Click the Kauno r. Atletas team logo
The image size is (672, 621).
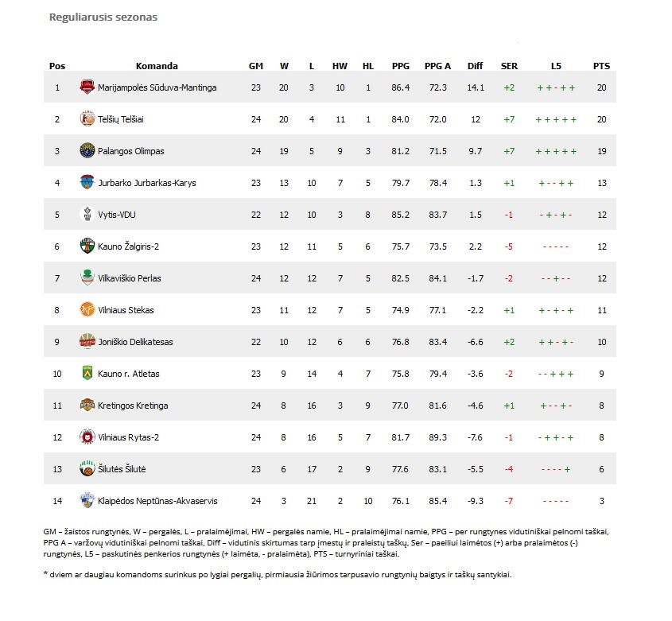[x=87, y=373]
